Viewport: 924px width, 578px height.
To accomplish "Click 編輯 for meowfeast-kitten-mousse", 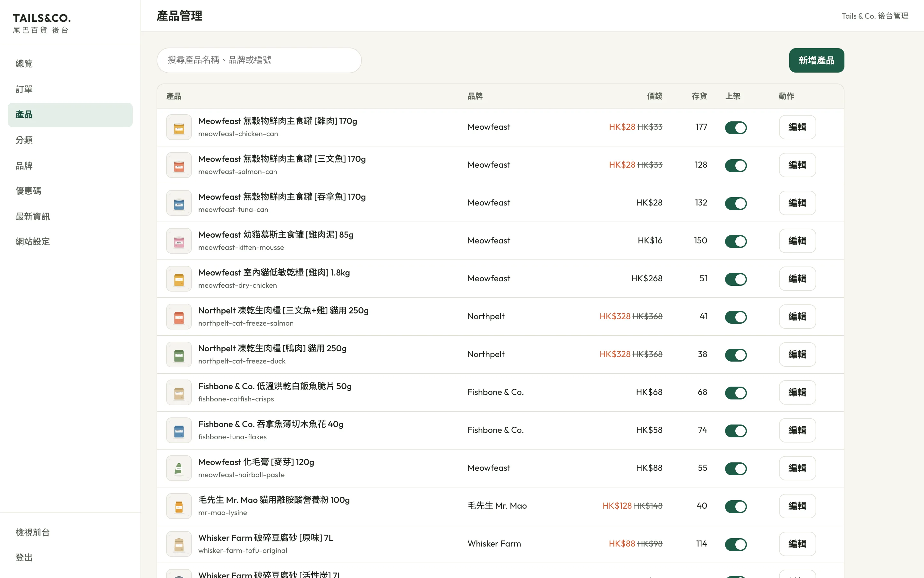I will pyautogui.click(x=797, y=241).
